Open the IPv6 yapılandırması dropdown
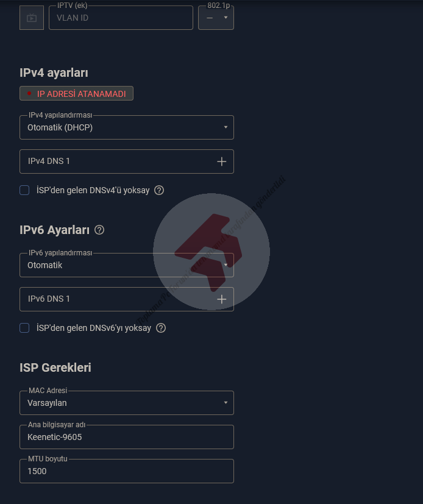This screenshot has width=423, height=504. click(x=127, y=265)
